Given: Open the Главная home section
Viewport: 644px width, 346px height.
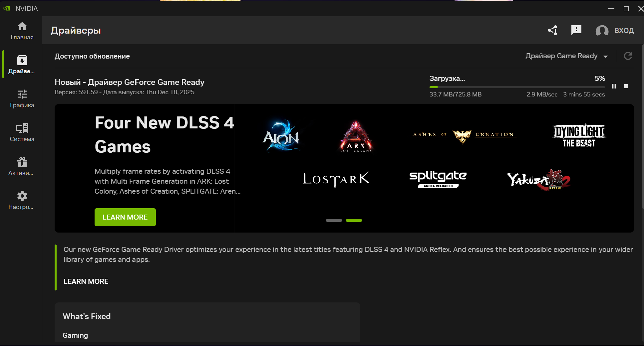Looking at the screenshot, I should click(22, 31).
